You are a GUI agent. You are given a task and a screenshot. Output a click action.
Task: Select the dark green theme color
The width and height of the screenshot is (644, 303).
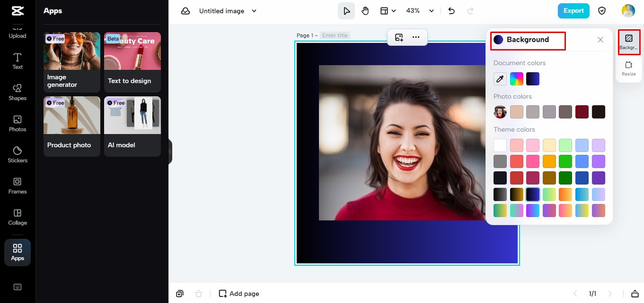pyautogui.click(x=566, y=178)
